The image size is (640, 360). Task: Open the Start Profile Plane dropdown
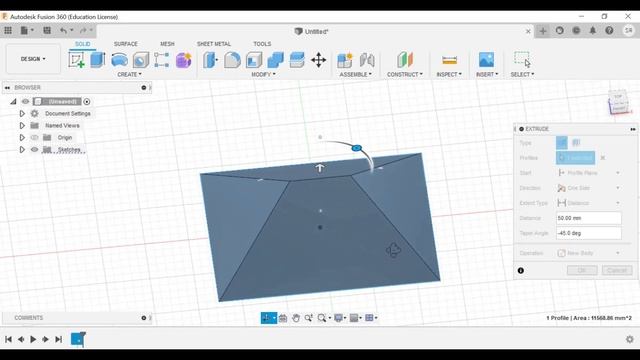pyautogui.click(x=589, y=173)
